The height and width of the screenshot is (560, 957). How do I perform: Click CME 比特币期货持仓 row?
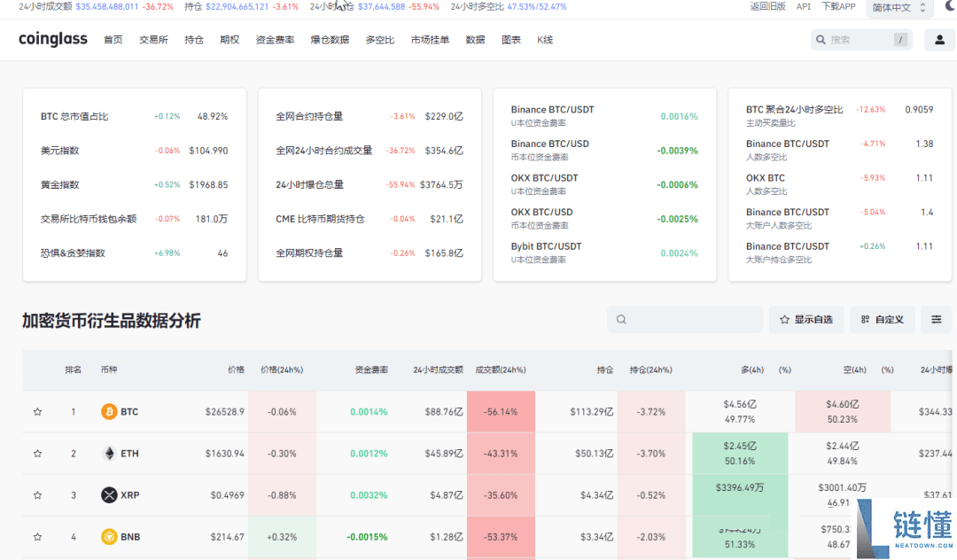coord(370,219)
